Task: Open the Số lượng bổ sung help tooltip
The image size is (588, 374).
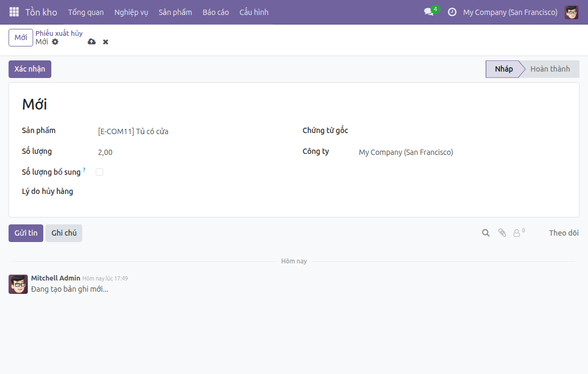Action: [84, 170]
